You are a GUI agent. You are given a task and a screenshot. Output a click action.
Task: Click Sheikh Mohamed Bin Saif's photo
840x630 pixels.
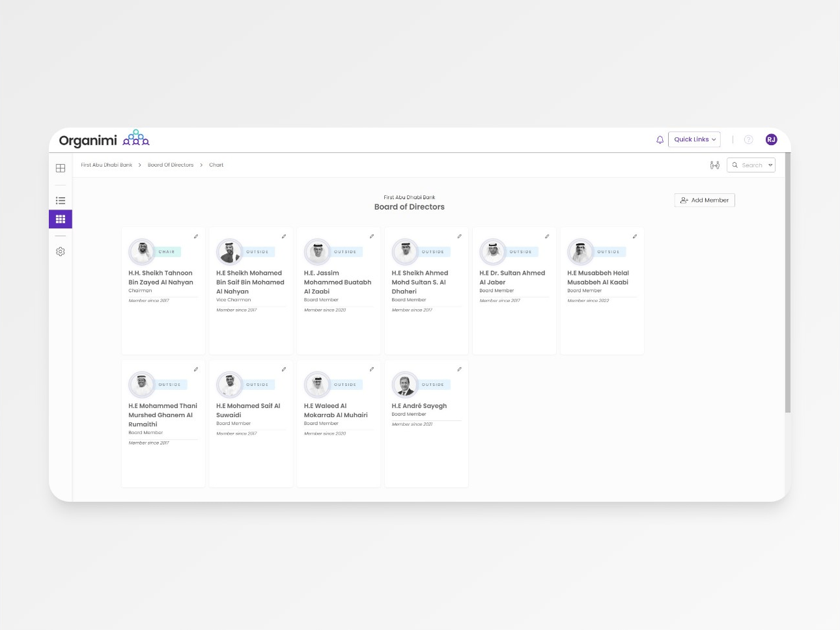(x=229, y=251)
